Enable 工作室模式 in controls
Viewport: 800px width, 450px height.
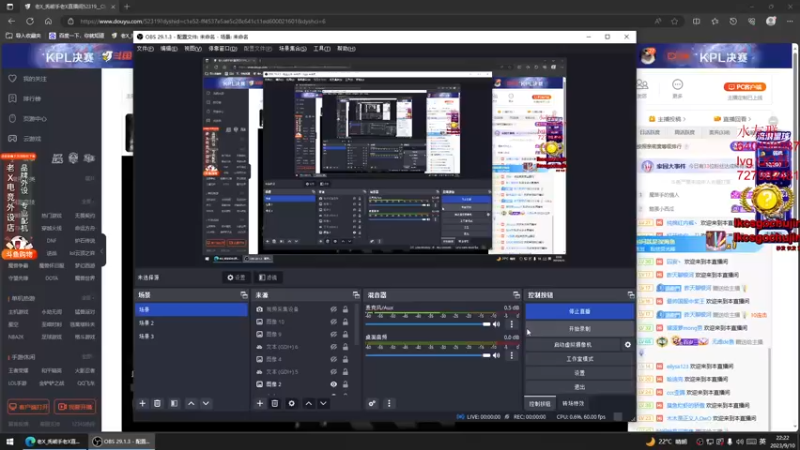click(x=580, y=359)
